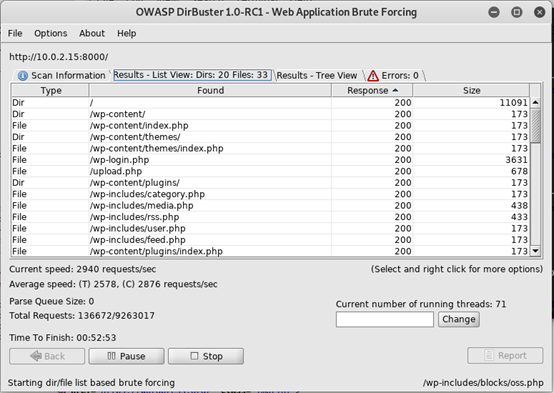Viewport: 554px width, 393px height.
Task: Sort results by the Size column header
Action: click(x=471, y=90)
